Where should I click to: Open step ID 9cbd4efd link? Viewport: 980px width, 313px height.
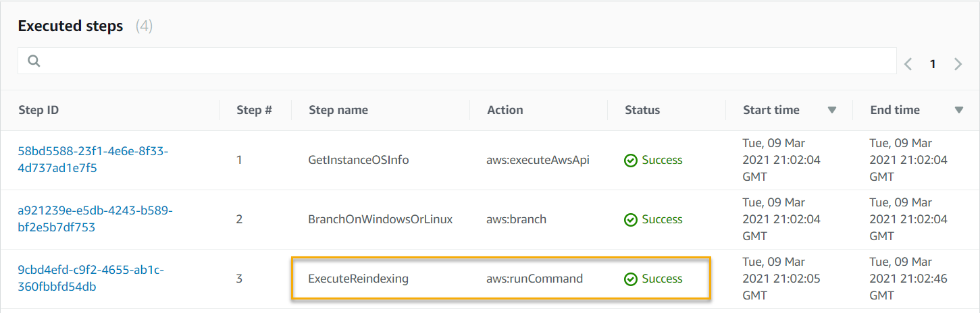click(91, 279)
